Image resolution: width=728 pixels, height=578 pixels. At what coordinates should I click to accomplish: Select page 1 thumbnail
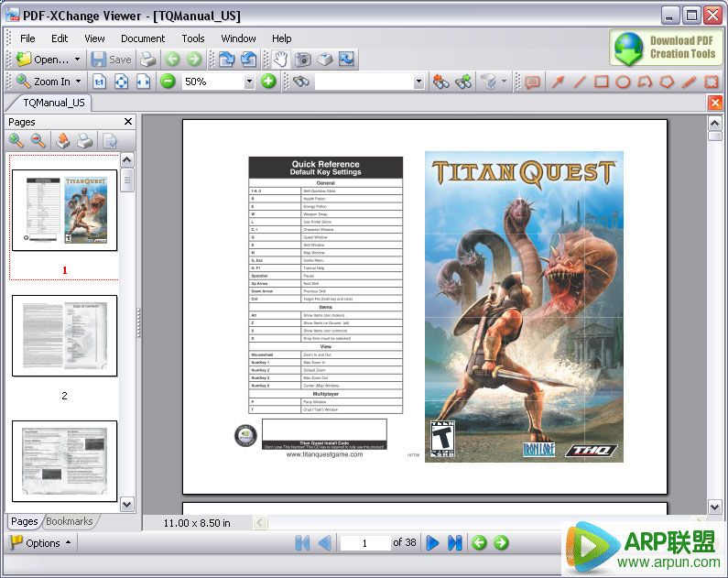pos(64,211)
